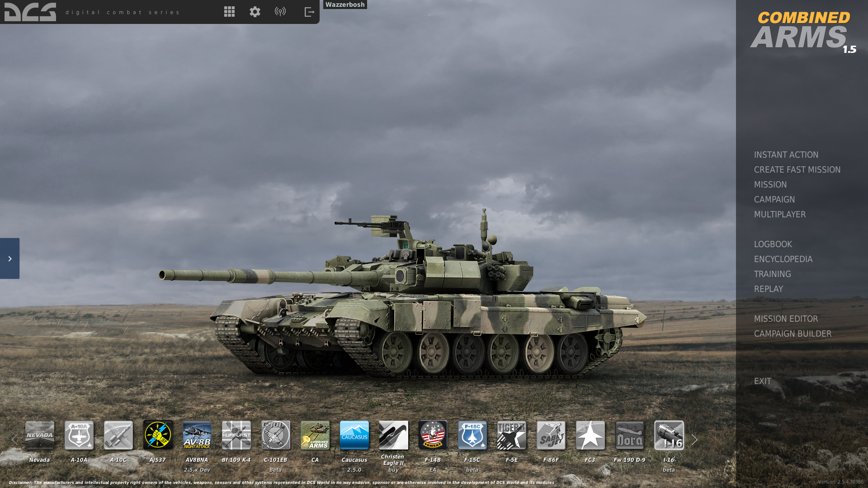Open Create Fast Mission
This screenshot has width=868, height=488.
[x=797, y=169]
